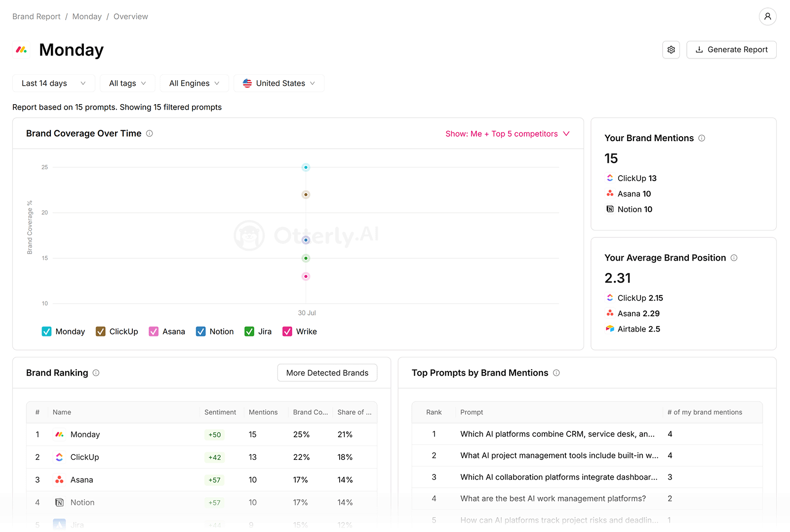
Task: Click Airtable logo in Average Position card
Action: tap(610, 329)
